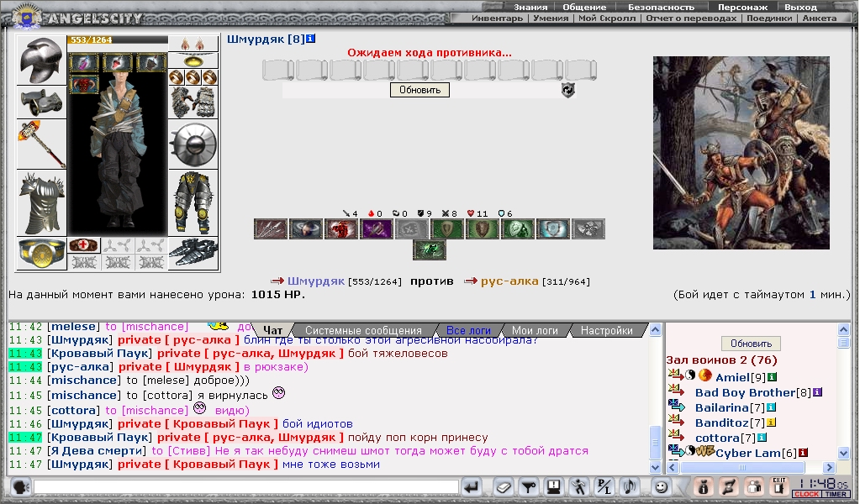Screen dimensions: 860x504
Task: Click the chat scrollbar down arrow
Action: coord(655,467)
